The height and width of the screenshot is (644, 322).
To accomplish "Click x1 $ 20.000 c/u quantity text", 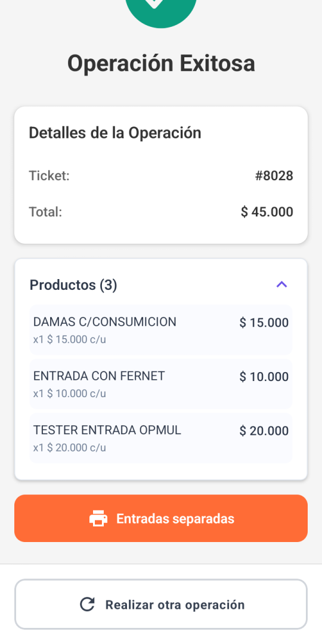I will [69, 448].
